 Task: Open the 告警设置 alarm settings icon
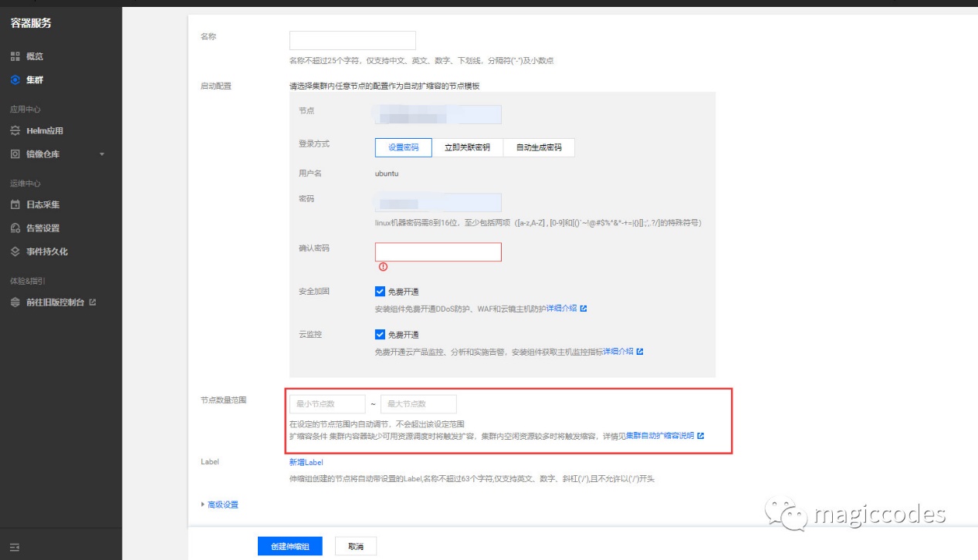[15, 228]
